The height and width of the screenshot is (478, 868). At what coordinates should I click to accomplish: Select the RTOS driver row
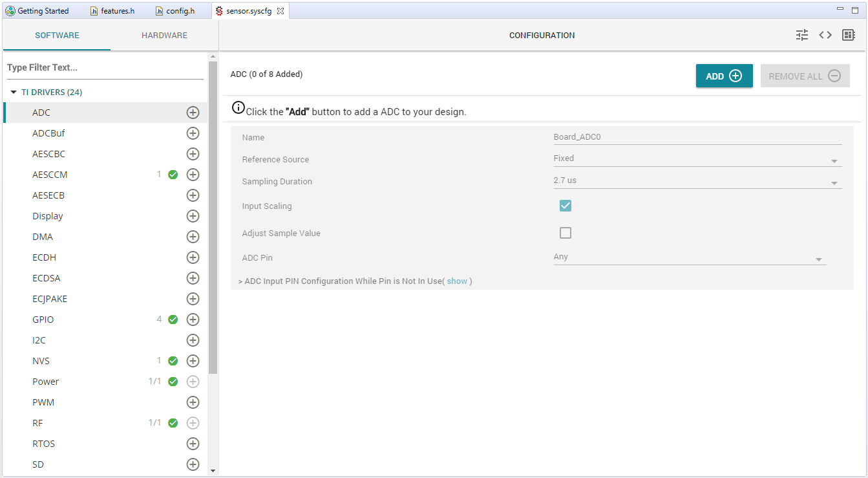pos(105,444)
